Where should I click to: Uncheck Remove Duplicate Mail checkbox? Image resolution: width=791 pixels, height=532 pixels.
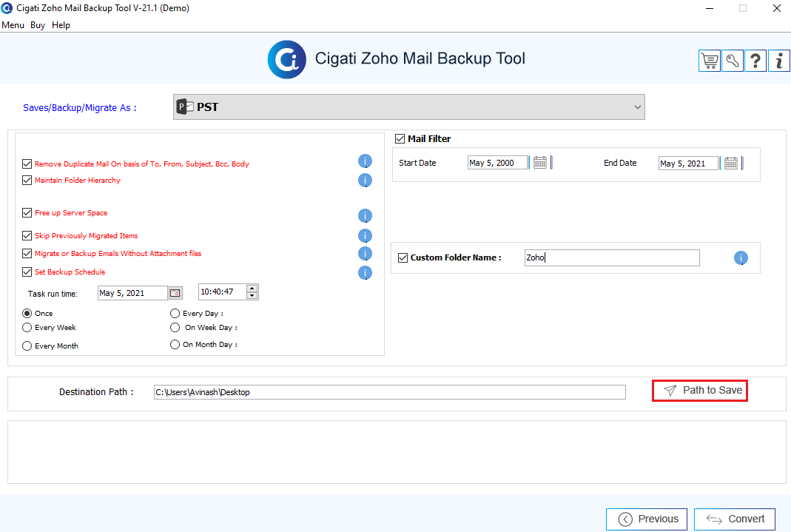click(27, 164)
